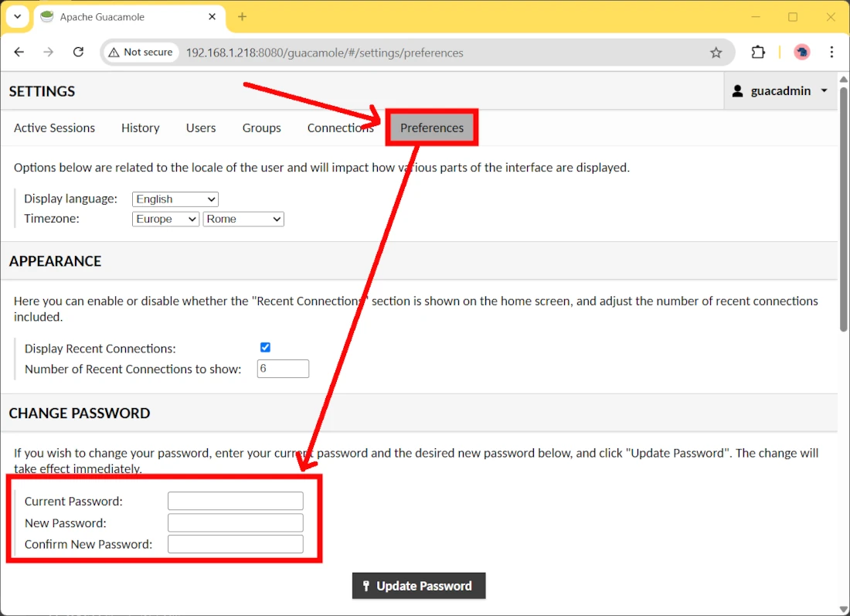Reload the page with refresh icon
Screen dimensions: 850x616
click(78, 52)
